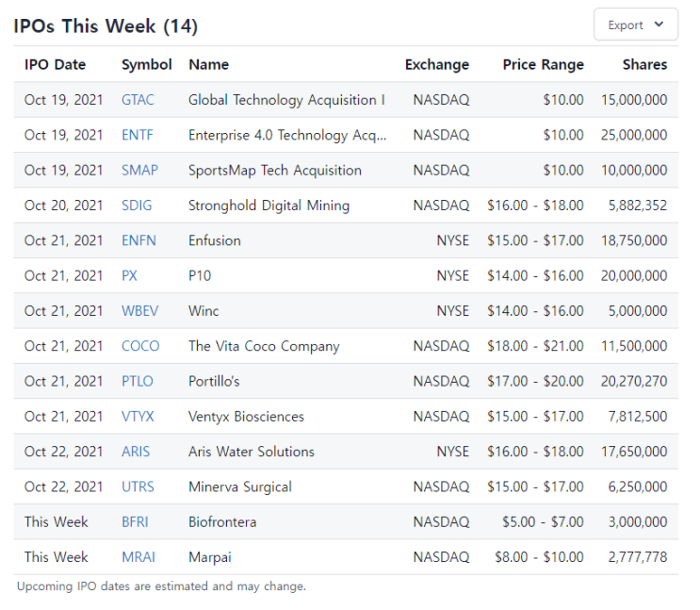Click the upcoming IPO dates disclaimer note
The image size is (700, 610).
(x=162, y=586)
